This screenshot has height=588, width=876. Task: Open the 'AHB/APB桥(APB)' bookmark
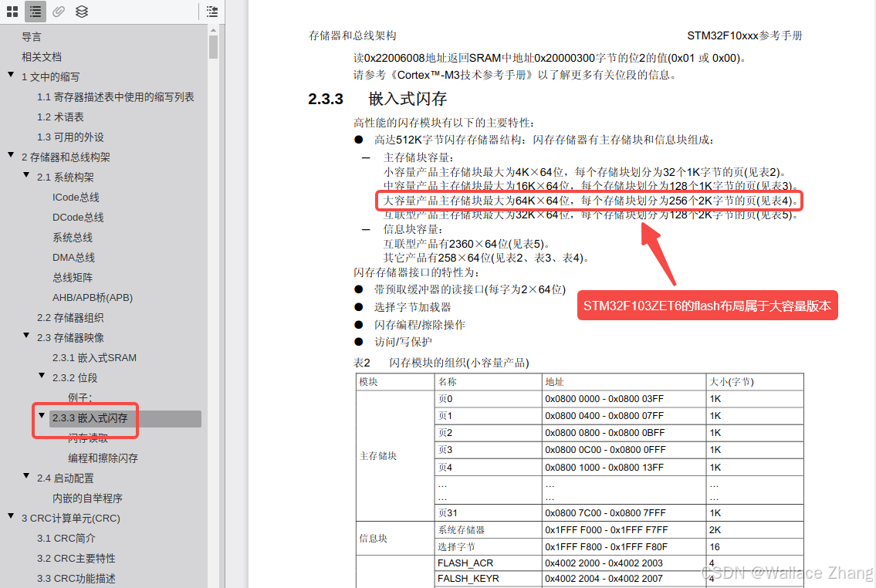coord(93,298)
